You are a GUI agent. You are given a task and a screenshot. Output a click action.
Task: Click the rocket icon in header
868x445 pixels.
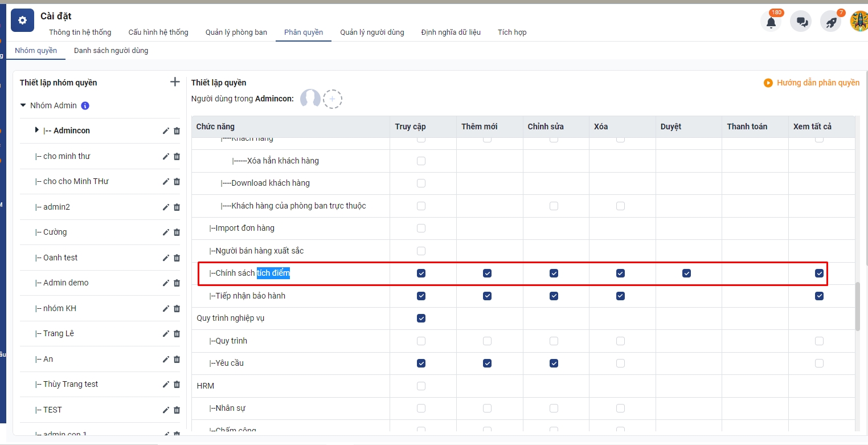pos(831,22)
